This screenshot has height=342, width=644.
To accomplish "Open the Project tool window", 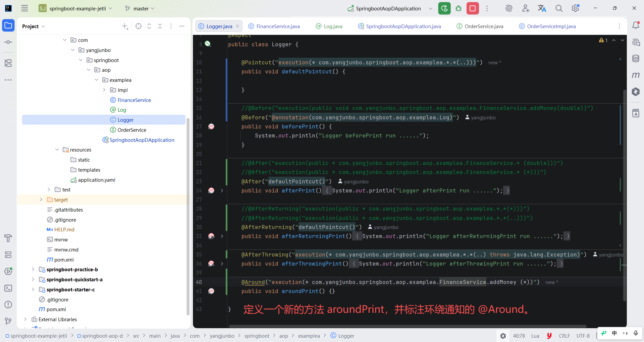I will (8, 25).
